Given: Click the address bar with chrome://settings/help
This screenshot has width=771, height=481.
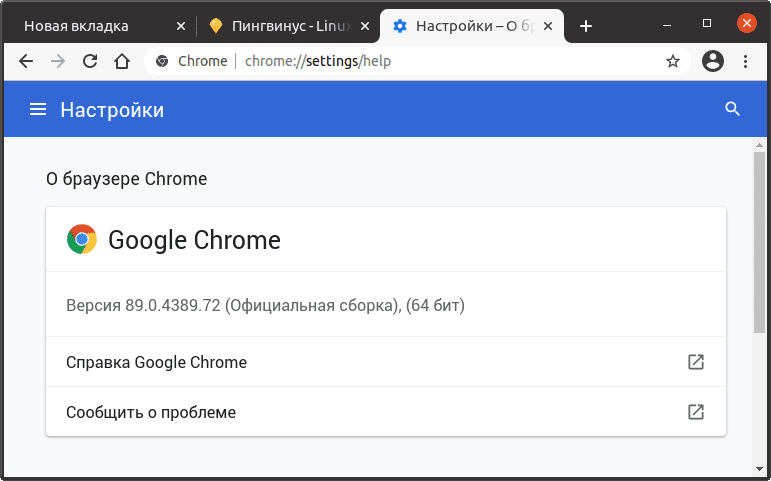Looking at the screenshot, I should click(400, 61).
